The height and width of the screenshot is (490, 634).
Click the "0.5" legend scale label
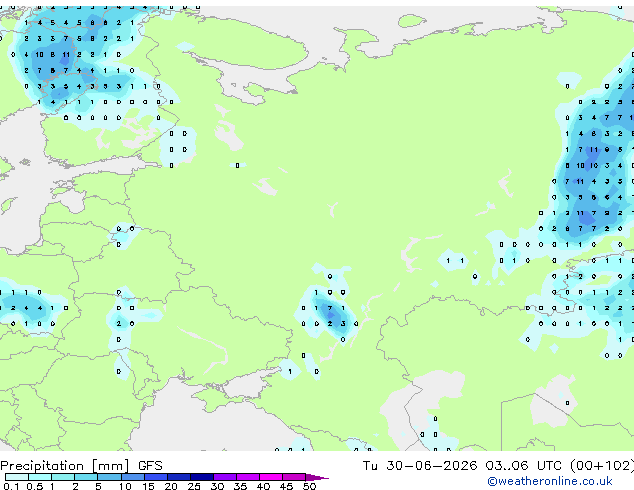[x=35, y=486]
